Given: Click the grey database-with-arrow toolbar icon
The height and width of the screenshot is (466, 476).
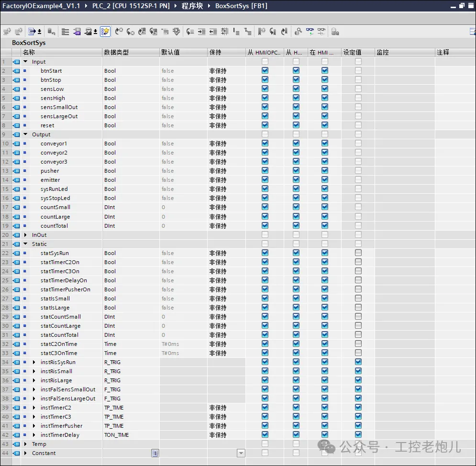Looking at the screenshot, I should [x=51, y=31].
